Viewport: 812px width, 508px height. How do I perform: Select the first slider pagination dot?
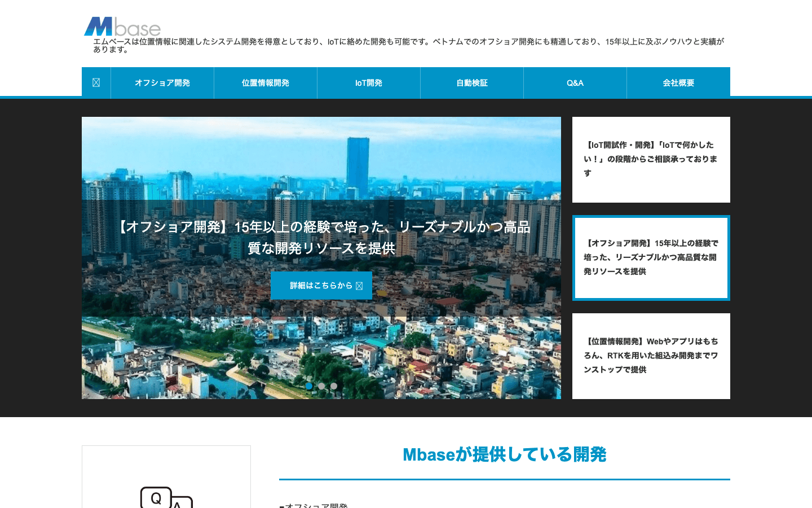(309, 386)
